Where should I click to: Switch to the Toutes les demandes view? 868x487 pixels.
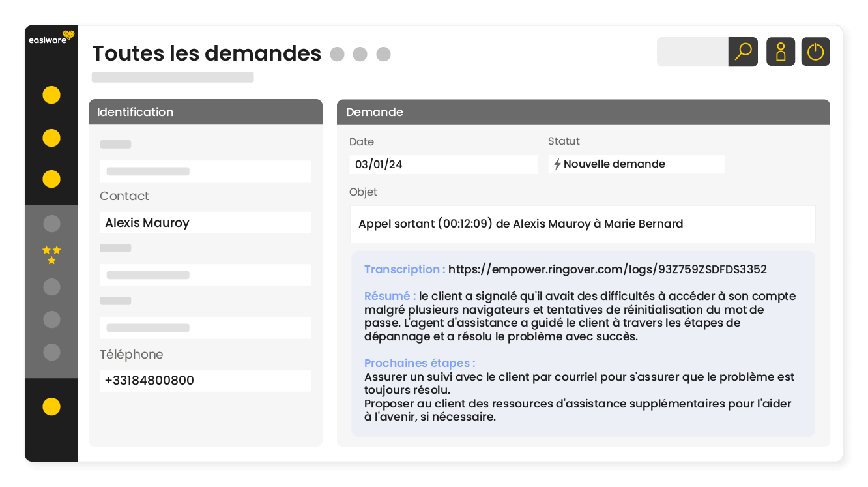[x=206, y=53]
